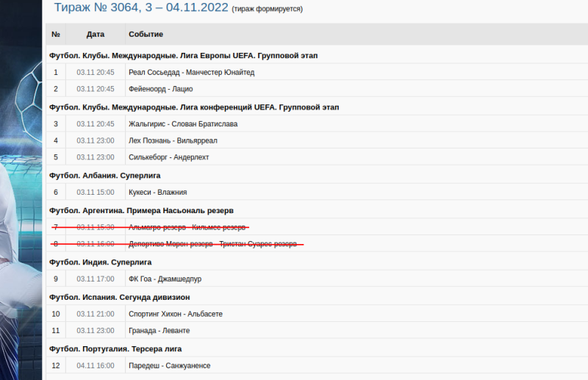Select the Гранада - Леванте match

(x=159, y=331)
